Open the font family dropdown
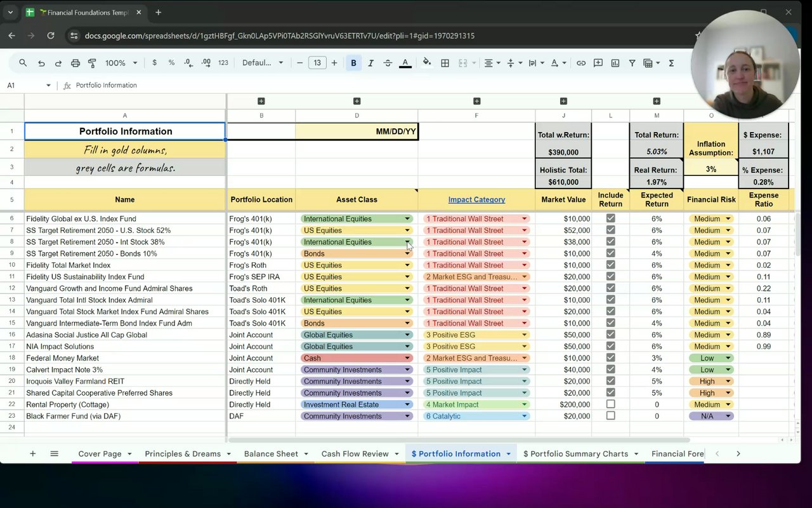Viewport: 812px width, 508px height. pos(263,63)
